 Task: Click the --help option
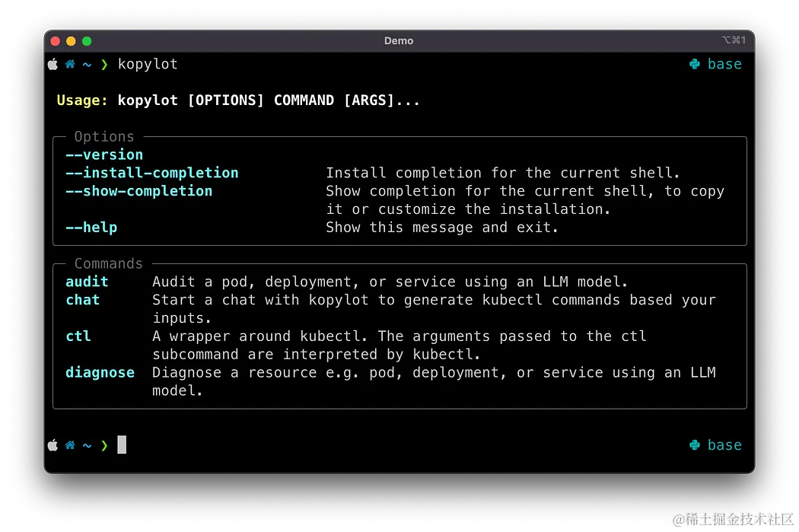point(91,228)
